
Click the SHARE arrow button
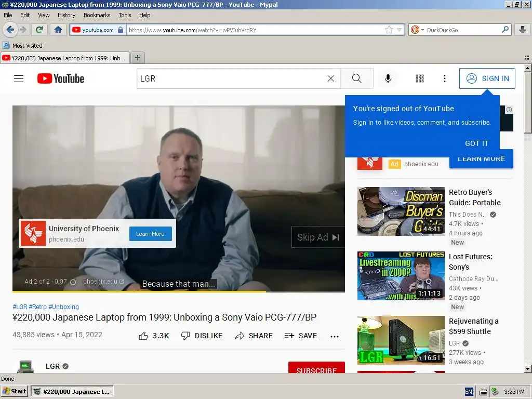tap(254, 336)
